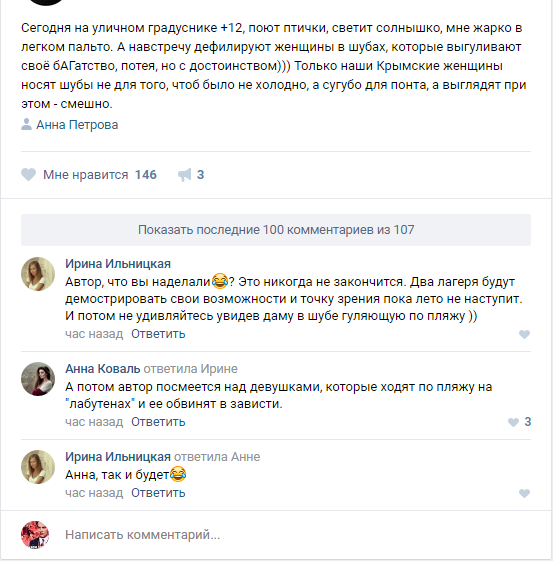Click 'Мне нравится' label on the post

(x=85, y=175)
